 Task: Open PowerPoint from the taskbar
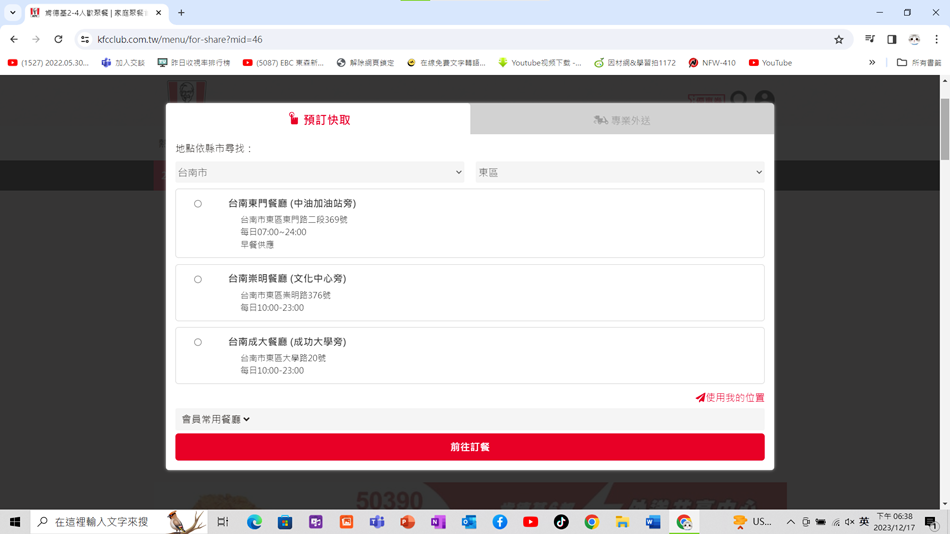(408, 522)
